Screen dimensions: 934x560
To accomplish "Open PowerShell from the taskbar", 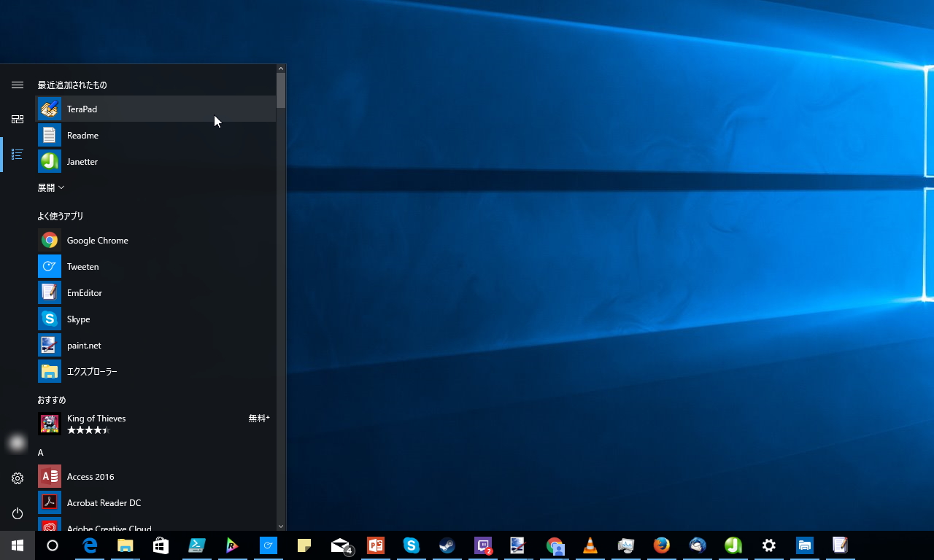I will (x=197, y=545).
